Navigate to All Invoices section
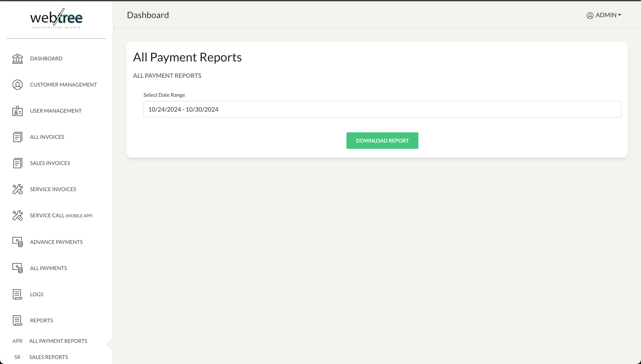This screenshot has width=641, height=364. click(x=47, y=137)
